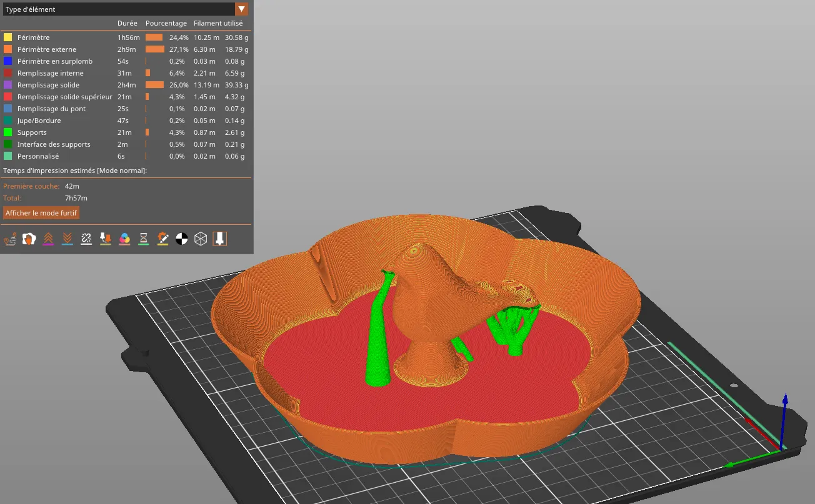Image resolution: width=815 pixels, height=504 pixels.
Task: Toggle visibility of Remplissage interne row
Action: click(x=50, y=73)
